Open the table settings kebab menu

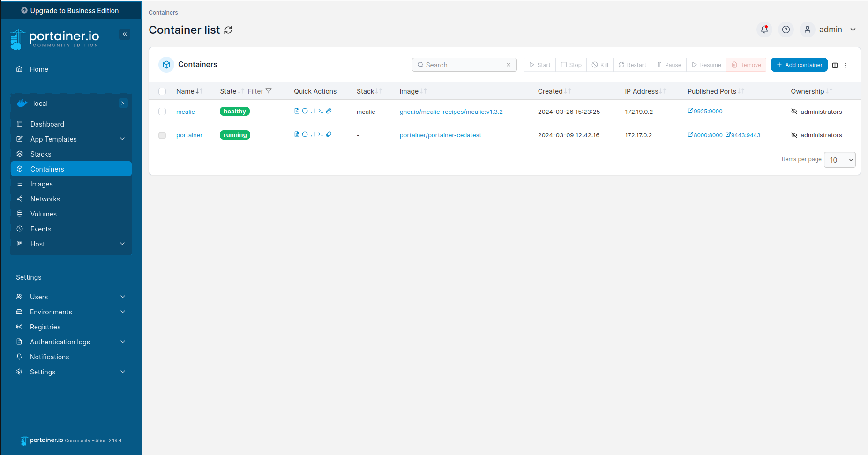tap(846, 65)
